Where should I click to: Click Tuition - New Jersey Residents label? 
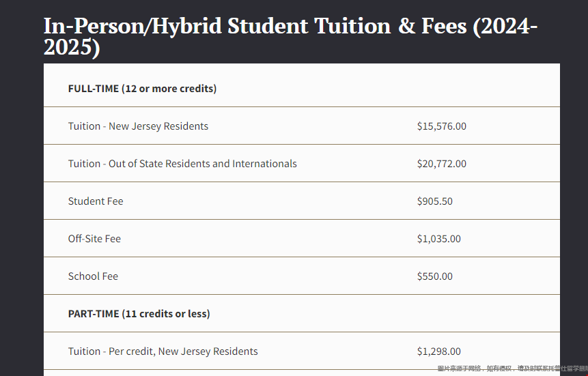tap(138, 126)
